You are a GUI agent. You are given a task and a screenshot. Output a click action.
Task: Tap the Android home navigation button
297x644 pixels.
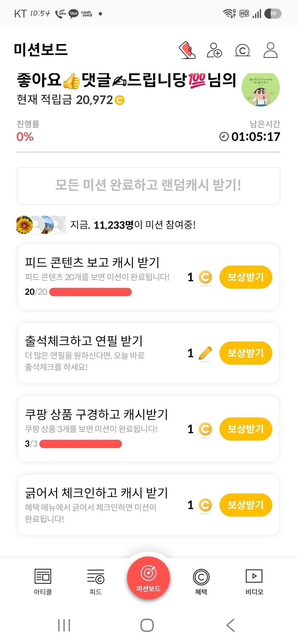coord(147,625)
